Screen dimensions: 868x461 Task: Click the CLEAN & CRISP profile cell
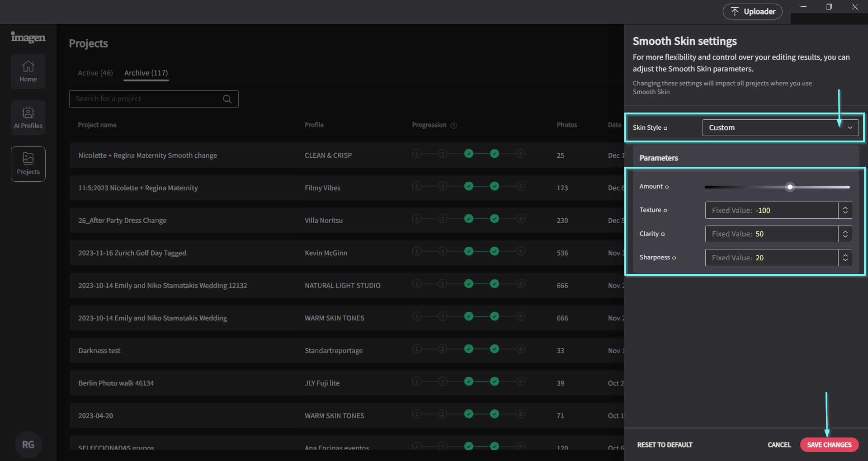(328, 155)
